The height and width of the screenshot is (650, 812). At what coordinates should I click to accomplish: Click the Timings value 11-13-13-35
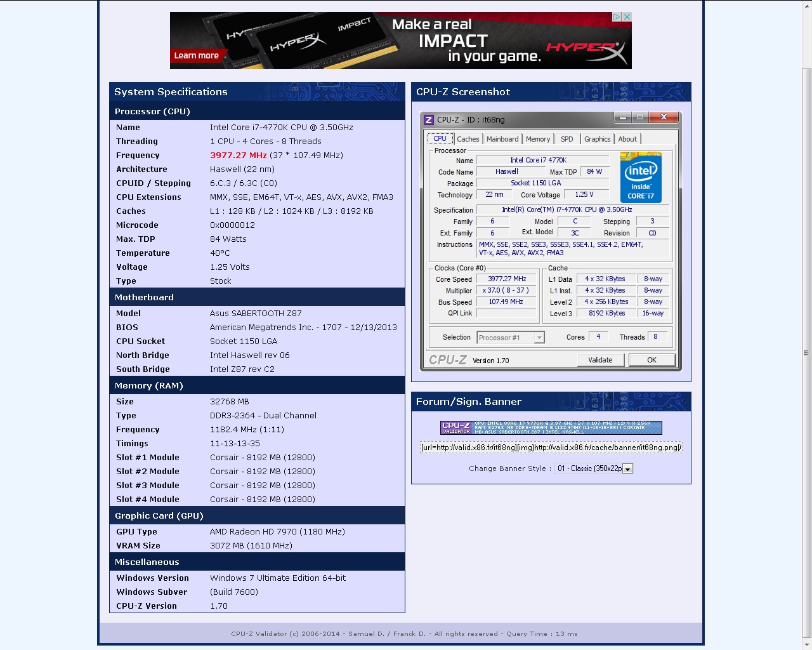click(x=235, y=444)
